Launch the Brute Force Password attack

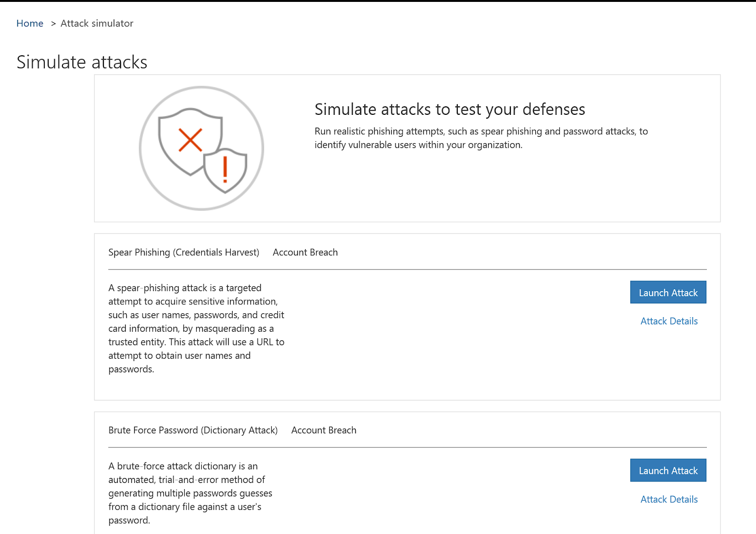point(668,470)
